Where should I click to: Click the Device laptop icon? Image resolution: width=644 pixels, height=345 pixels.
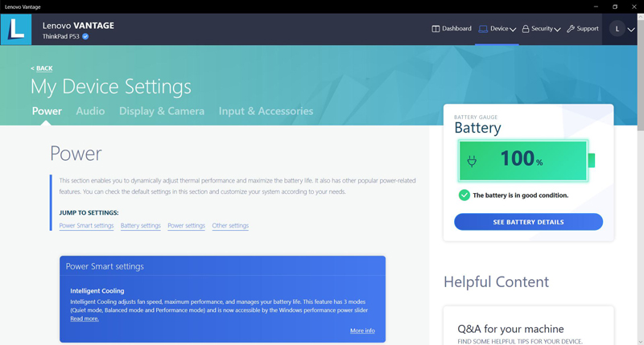(x=483, y=29)
